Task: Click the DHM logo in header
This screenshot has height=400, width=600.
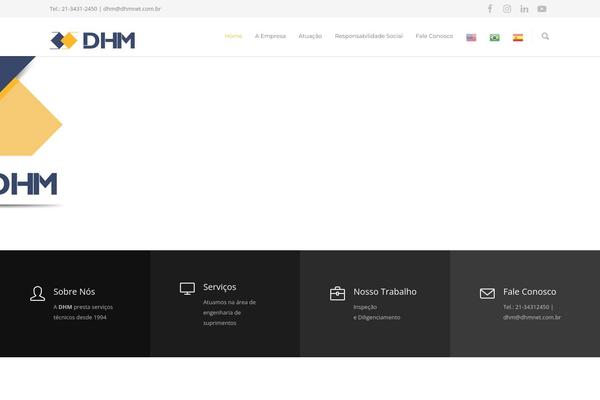Action: tap(93, 41)
